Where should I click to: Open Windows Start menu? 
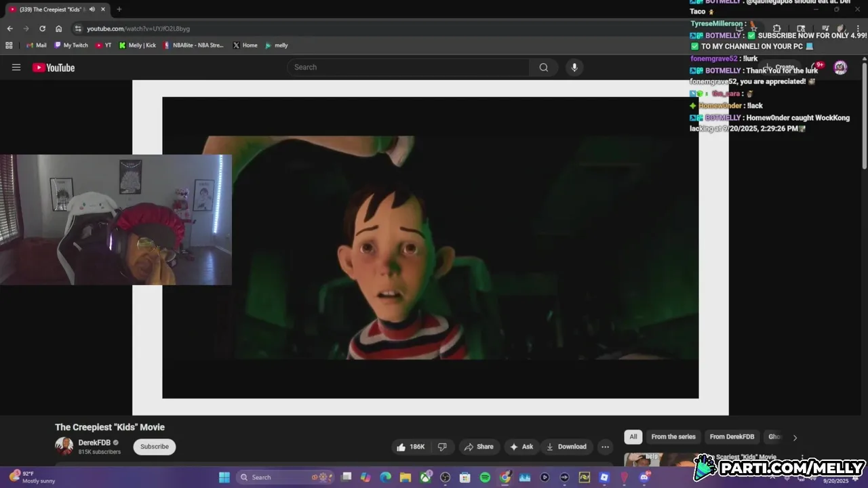point(224,477)
